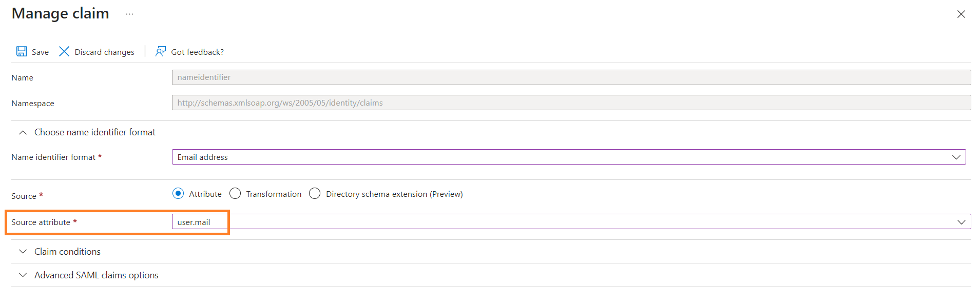980x306 pixels.
Task: Click the Manage claim heading
Action: click(61, 13)
